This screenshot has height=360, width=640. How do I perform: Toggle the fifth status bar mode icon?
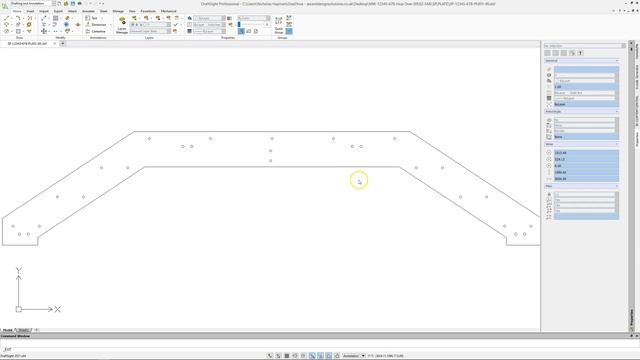303,356
